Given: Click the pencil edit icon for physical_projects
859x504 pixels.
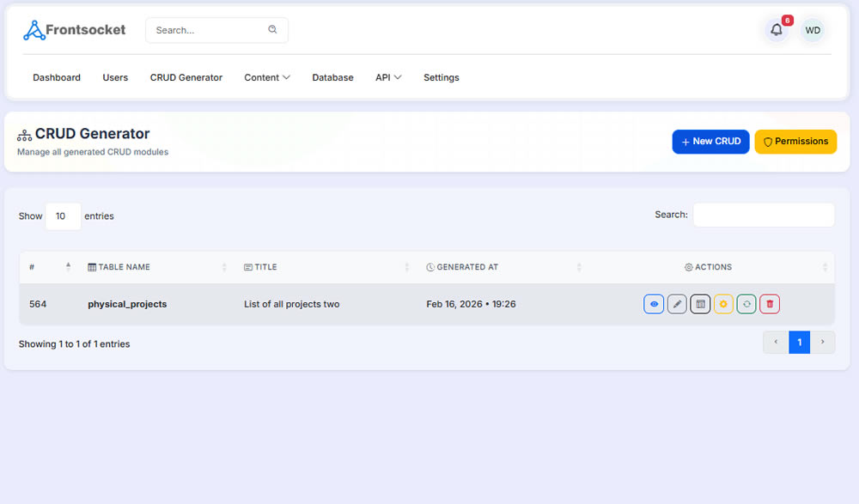Looking at the screenshot, I should point(677,304).
